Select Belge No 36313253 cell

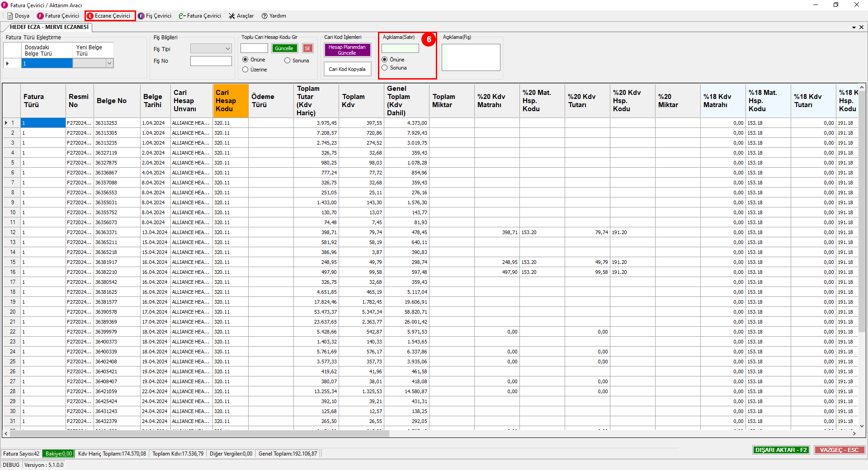click(117, 123)
